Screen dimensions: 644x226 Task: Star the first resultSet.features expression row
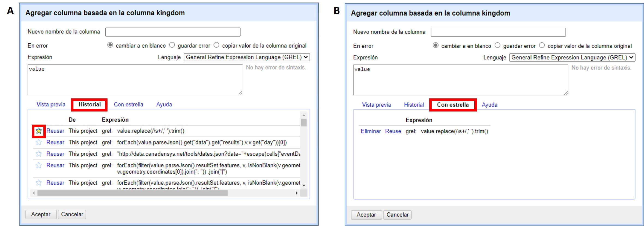click(39, 165)
